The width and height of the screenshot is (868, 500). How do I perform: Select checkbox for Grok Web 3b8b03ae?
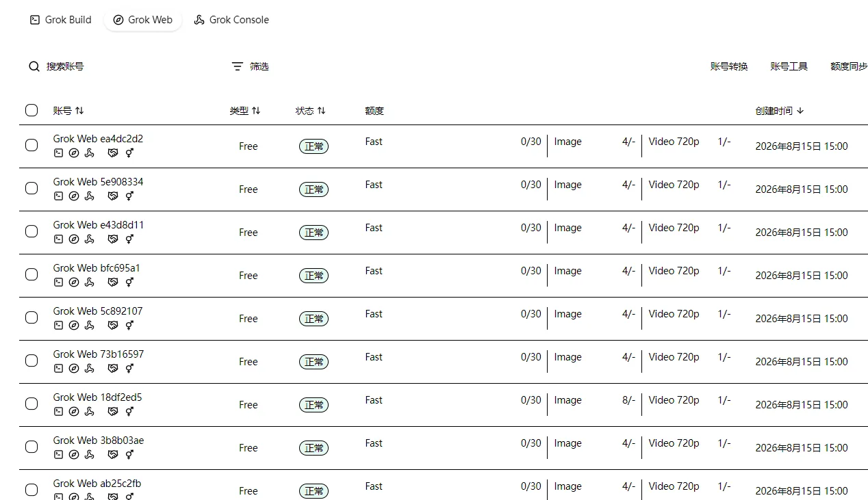(x=31, y=447)
